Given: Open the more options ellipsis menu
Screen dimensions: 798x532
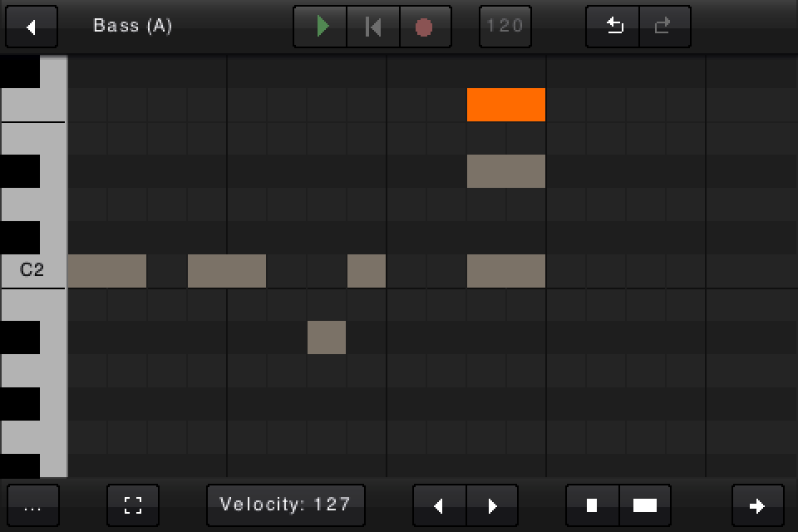Looking at the screenshot, I should [x=33, y=505].
